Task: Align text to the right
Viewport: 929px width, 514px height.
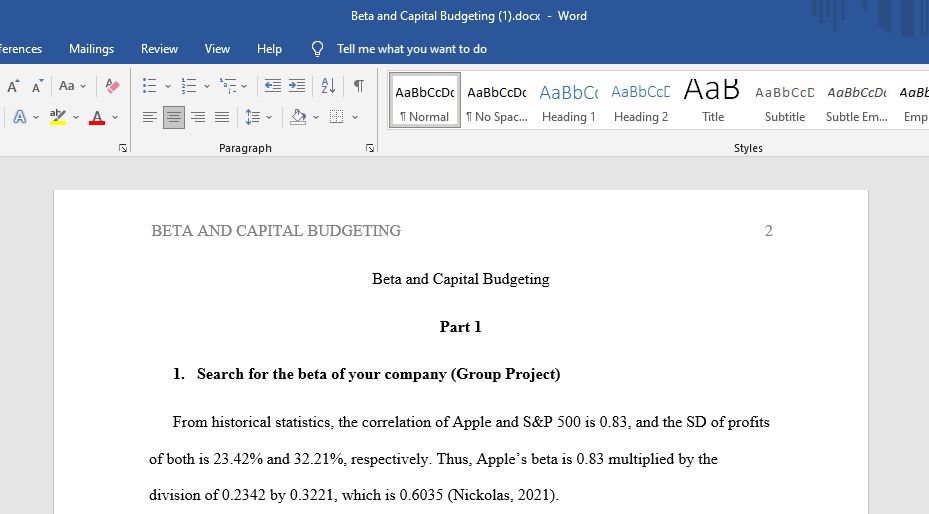Action: click(198, 117)
